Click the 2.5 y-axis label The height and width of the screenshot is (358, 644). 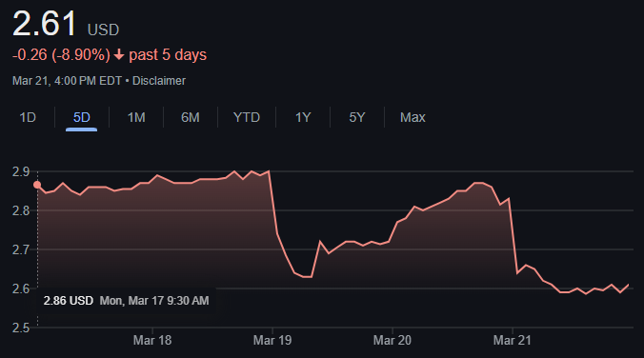[21, 328]
